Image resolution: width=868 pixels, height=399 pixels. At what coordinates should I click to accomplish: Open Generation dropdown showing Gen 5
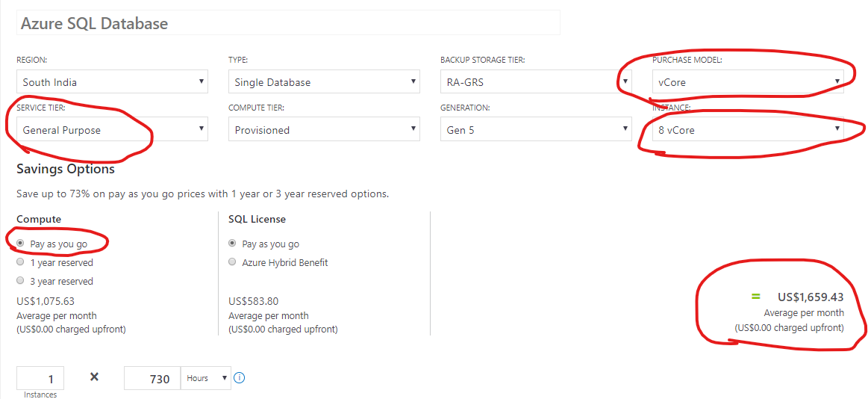pyautogui.click(x=536, y=129)
